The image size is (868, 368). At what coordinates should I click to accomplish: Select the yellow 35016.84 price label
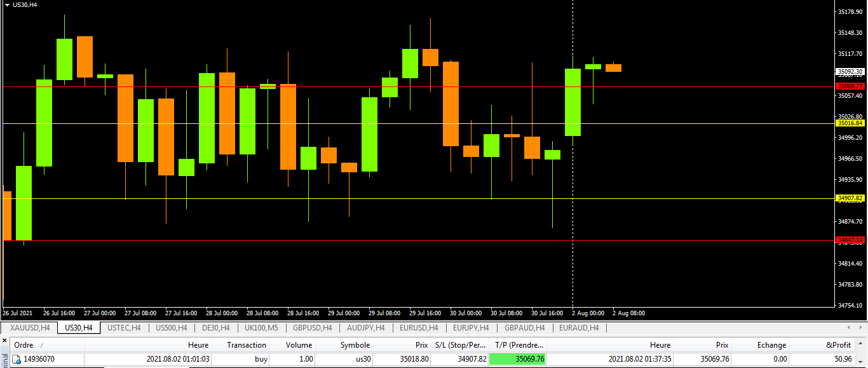tap(850, 123)
